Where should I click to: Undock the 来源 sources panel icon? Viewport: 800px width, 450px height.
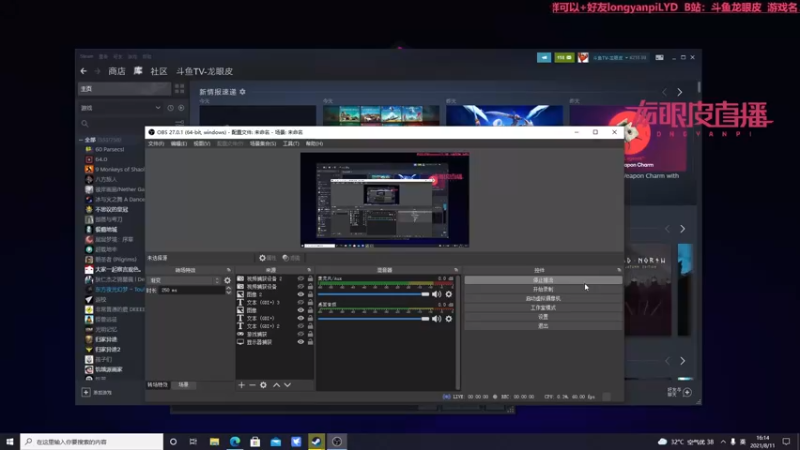click(309, 270)
